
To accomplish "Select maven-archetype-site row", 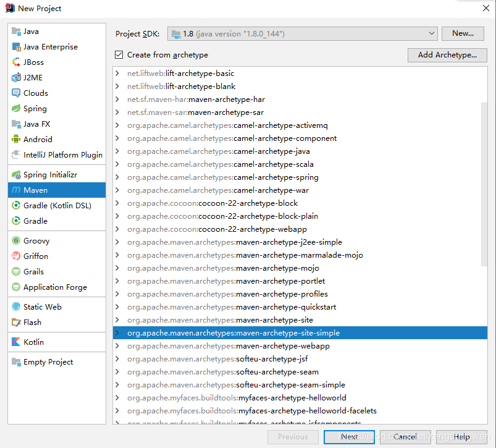I will 300,320.
